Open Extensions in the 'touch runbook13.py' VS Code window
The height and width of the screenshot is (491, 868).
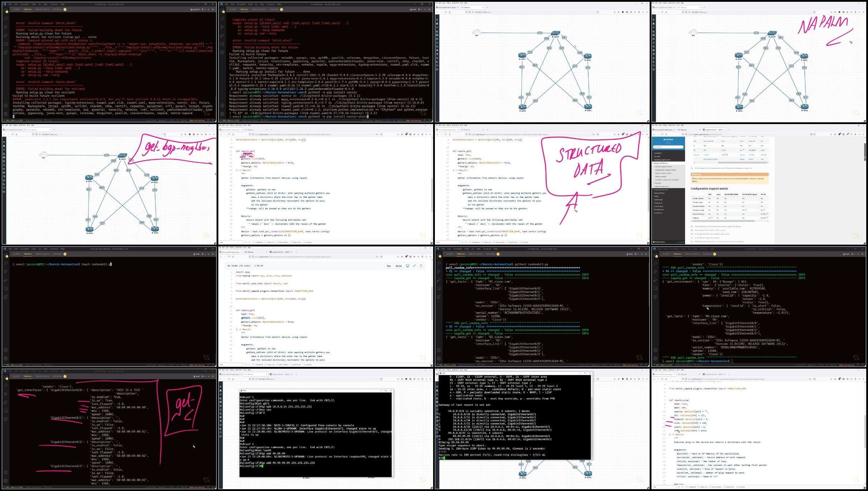pos(6,296)
